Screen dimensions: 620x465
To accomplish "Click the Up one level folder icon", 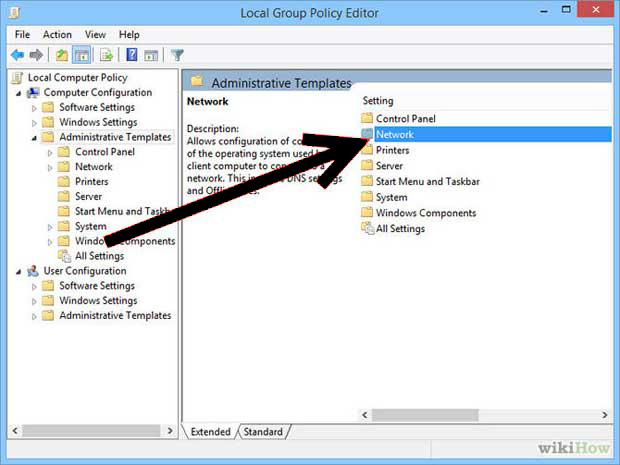I will click(62, 55).
